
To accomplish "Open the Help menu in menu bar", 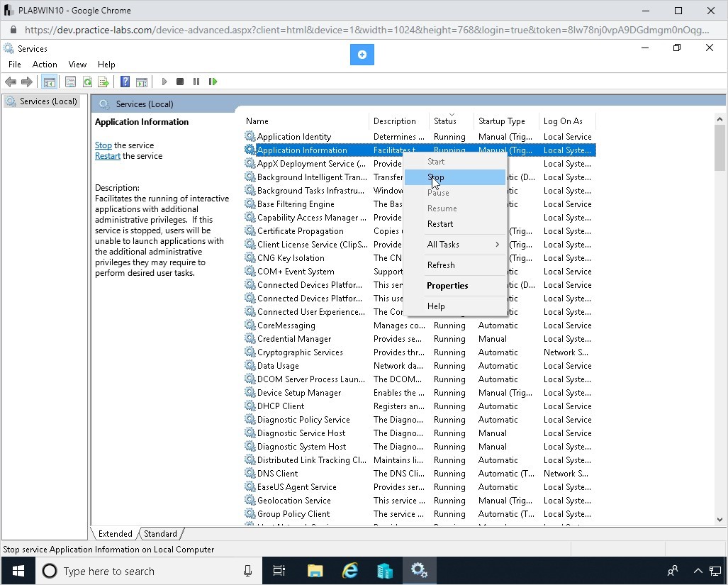I will [106, 65].
